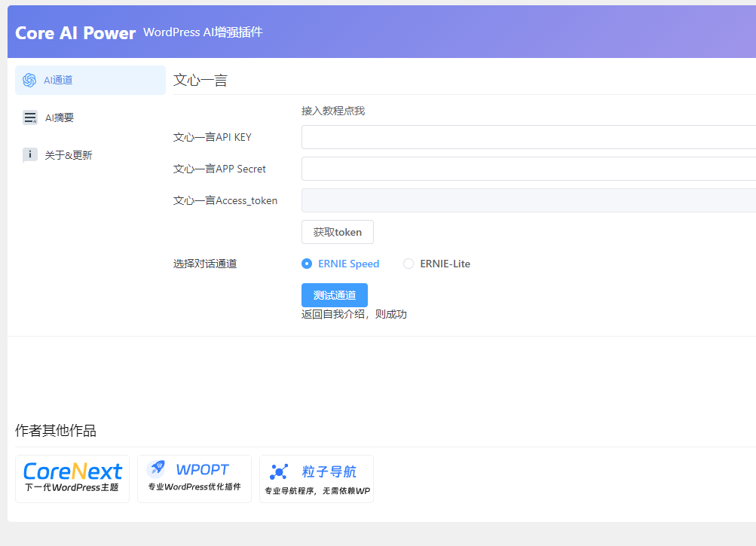Image resolution: width=756 pixels, height=546 pixels.
Task: Click the Core AI Power title
Action: click(75, 33)
